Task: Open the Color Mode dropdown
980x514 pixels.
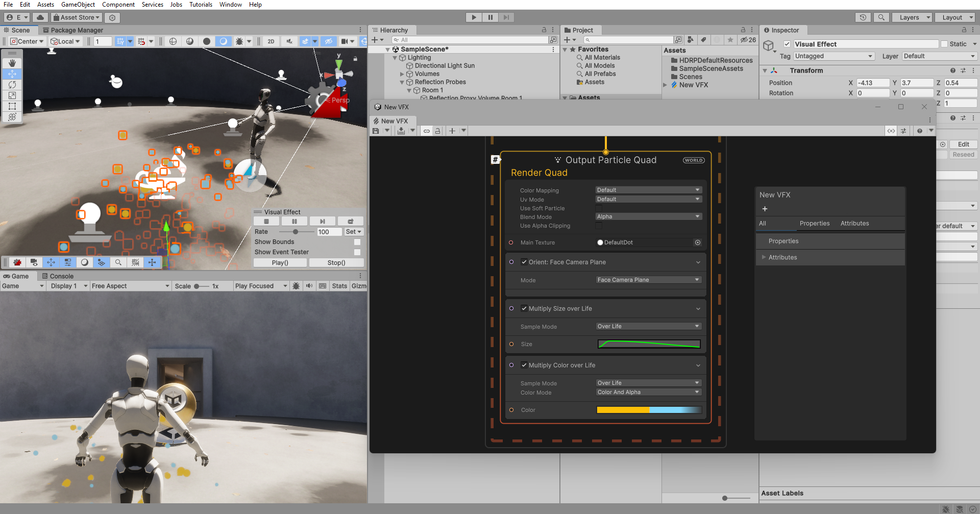Action: tap(649, 392)
